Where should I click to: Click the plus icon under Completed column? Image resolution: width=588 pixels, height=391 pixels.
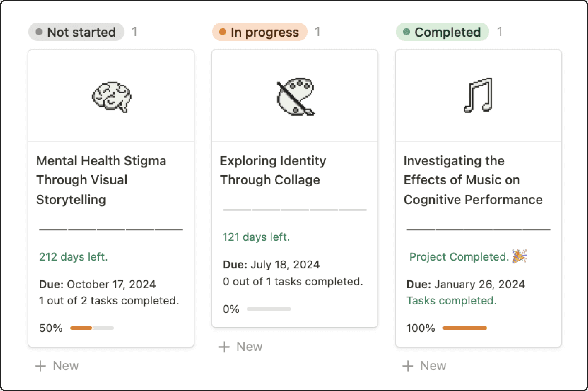[x=408, y=366]
